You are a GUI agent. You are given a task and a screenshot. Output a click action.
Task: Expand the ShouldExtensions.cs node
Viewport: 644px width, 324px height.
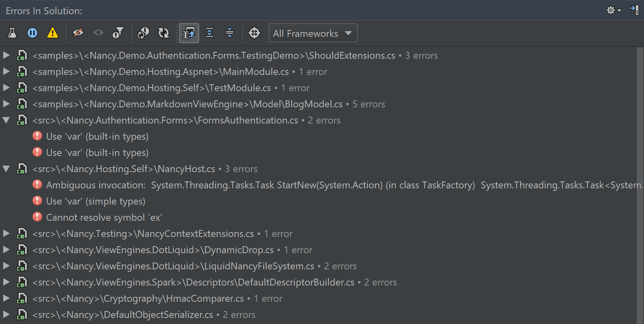[x=6, y=55]
